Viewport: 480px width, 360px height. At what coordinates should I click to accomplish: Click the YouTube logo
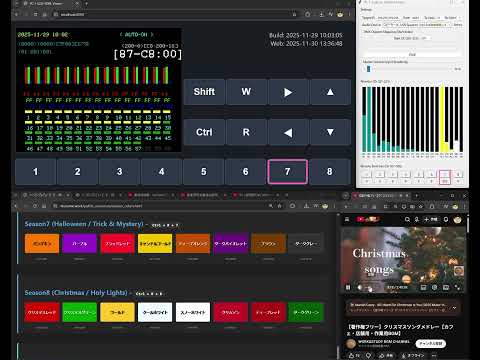coord(367,219)
